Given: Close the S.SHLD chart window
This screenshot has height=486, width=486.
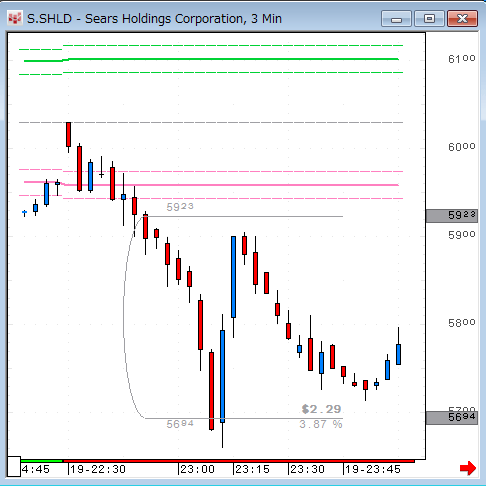Looking at the screenshot, I should pyautogui.click(x=462, y=19).
